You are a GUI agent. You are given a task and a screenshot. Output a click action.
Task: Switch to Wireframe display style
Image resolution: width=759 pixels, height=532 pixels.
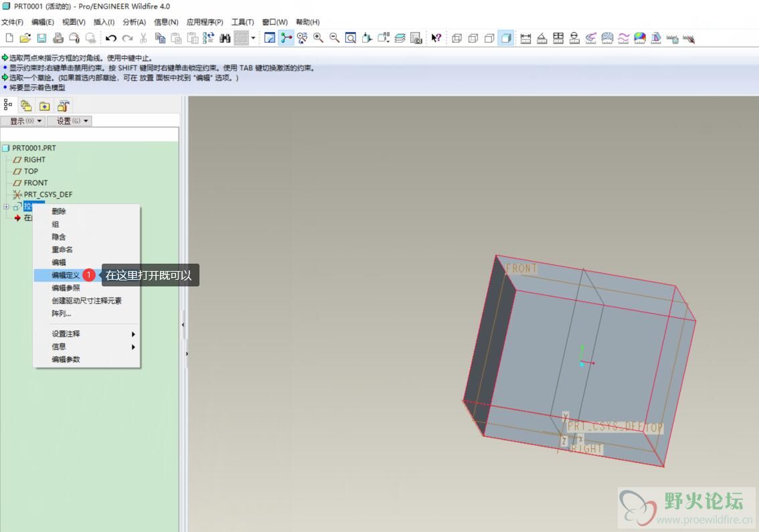point(456,37)
